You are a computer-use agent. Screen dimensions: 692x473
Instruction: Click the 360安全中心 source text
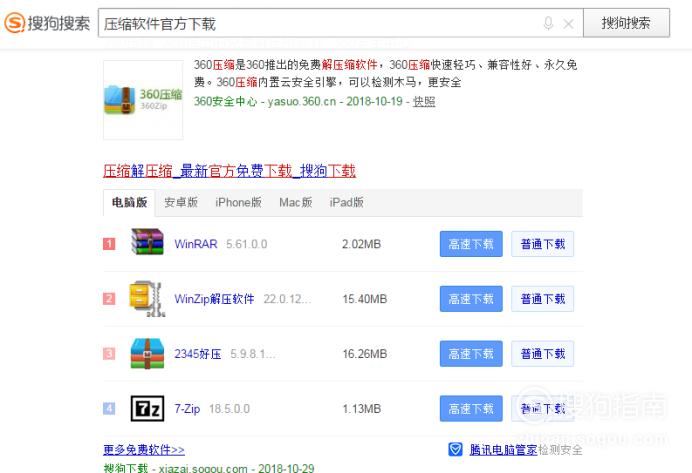coord(225,101)
